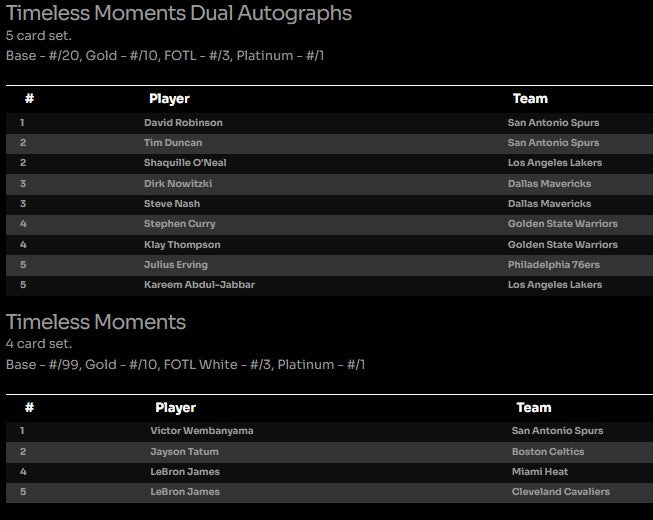The width and height of the screenshot is (653, 520).
Task: Select Stephen Curry in the table
Action: 179,224
